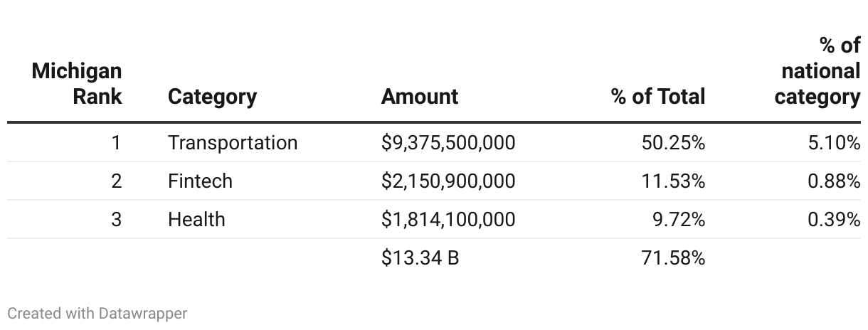Click the Category column header
Screen dimensions: 868x330
212,96
